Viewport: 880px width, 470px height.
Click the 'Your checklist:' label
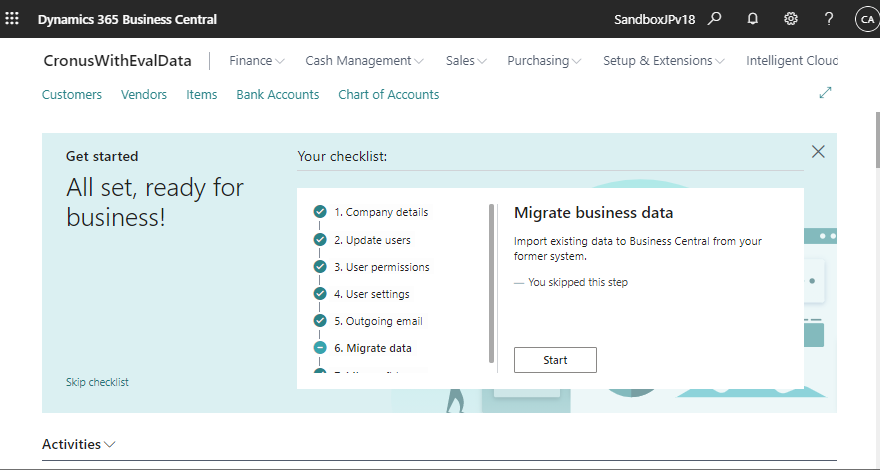(x=342, y=156)
